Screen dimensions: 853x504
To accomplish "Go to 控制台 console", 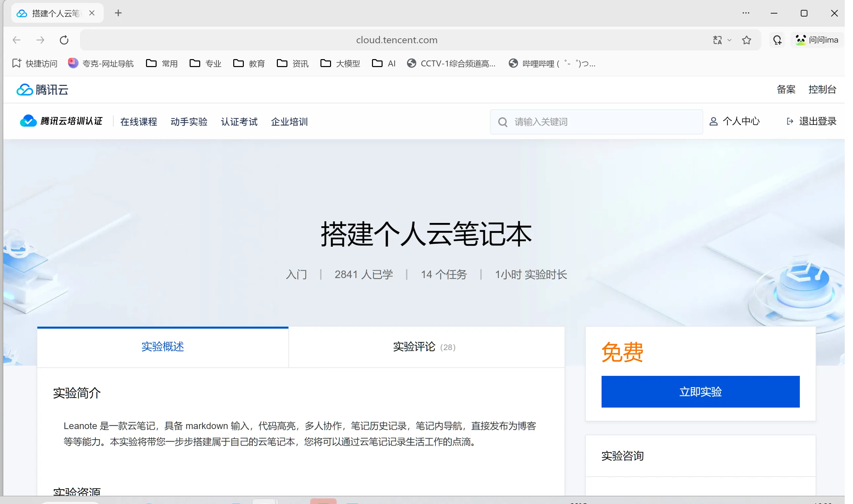I will pyautogui.click(x=822, y=90).
